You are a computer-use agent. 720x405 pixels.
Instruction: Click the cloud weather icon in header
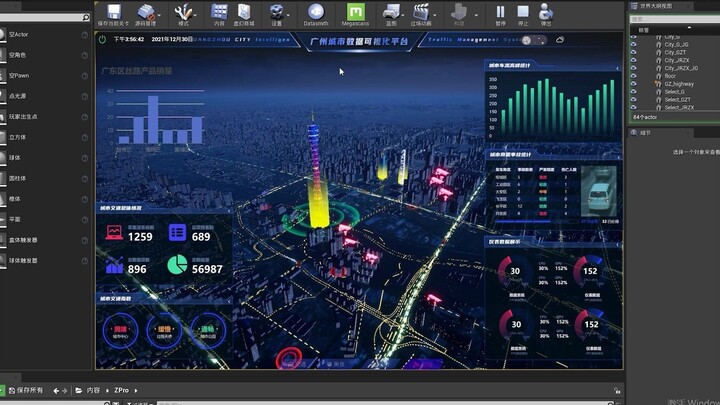coord(560,40)
